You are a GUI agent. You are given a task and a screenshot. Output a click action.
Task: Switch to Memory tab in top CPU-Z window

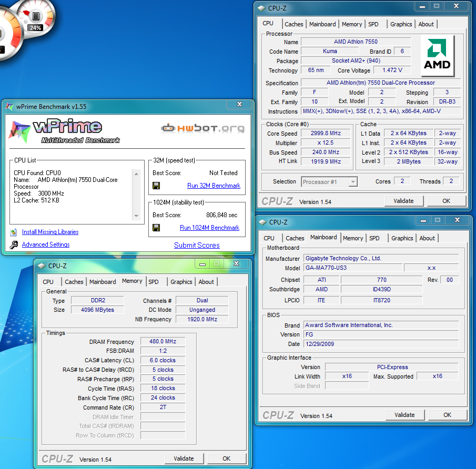(352, 24)
